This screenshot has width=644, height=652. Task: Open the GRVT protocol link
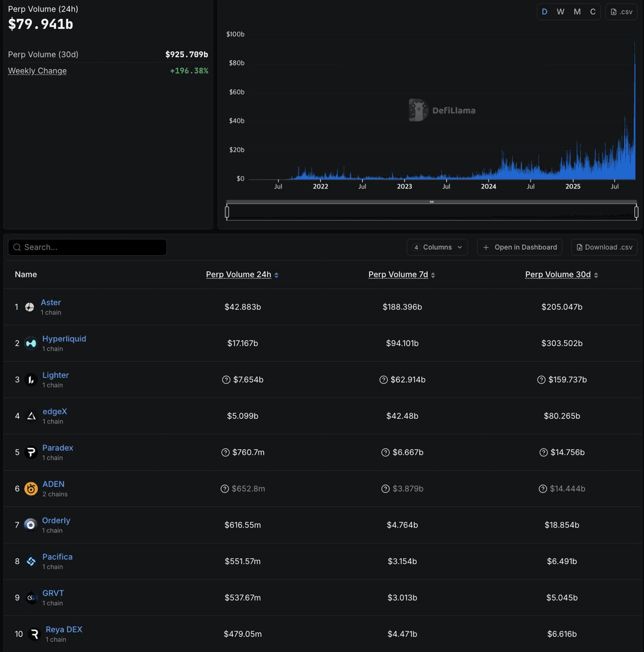click(53, 593)
